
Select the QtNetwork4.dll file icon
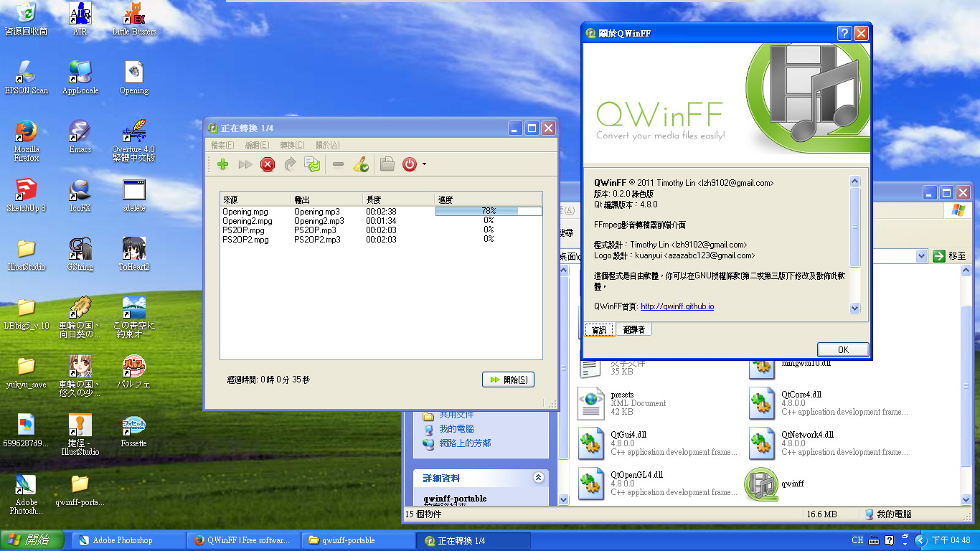[761, 443]
